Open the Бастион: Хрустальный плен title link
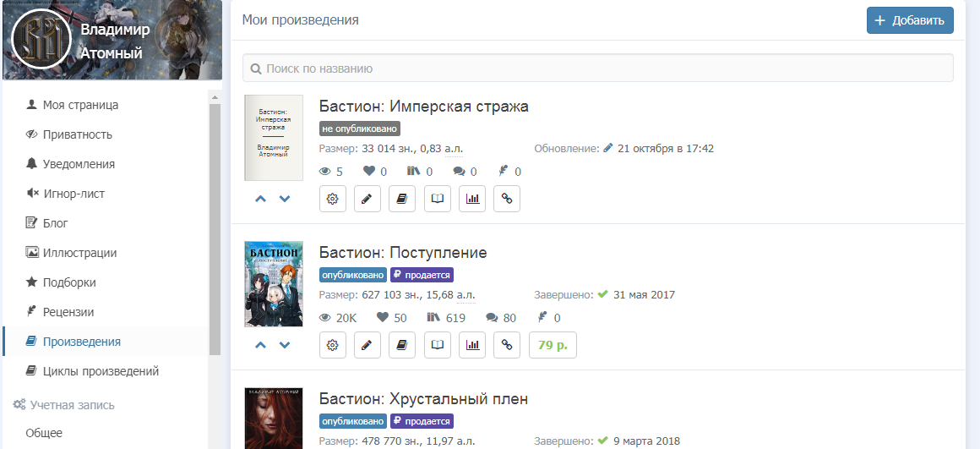The width and height of the screenshot is (980, 449). point(423,398)
